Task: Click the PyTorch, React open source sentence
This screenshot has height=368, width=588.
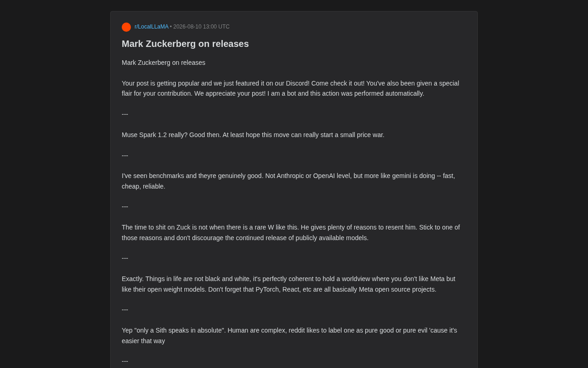Action: [322, 289]
